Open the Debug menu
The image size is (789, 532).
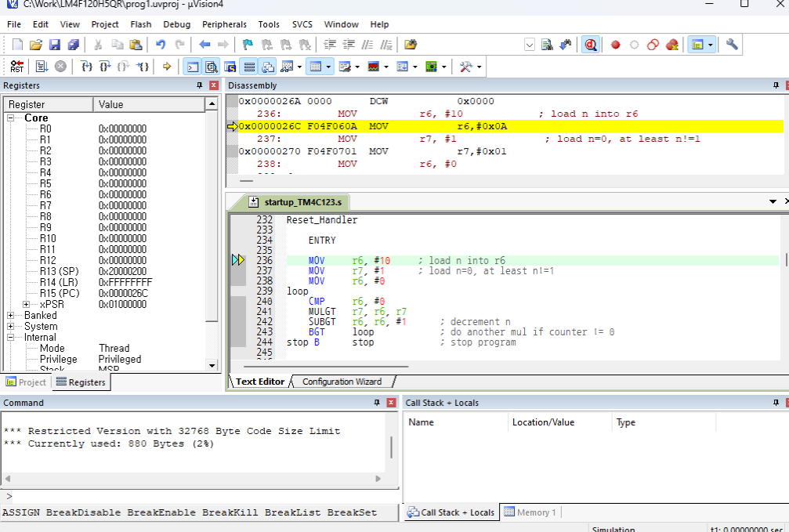tap(176, 24)
